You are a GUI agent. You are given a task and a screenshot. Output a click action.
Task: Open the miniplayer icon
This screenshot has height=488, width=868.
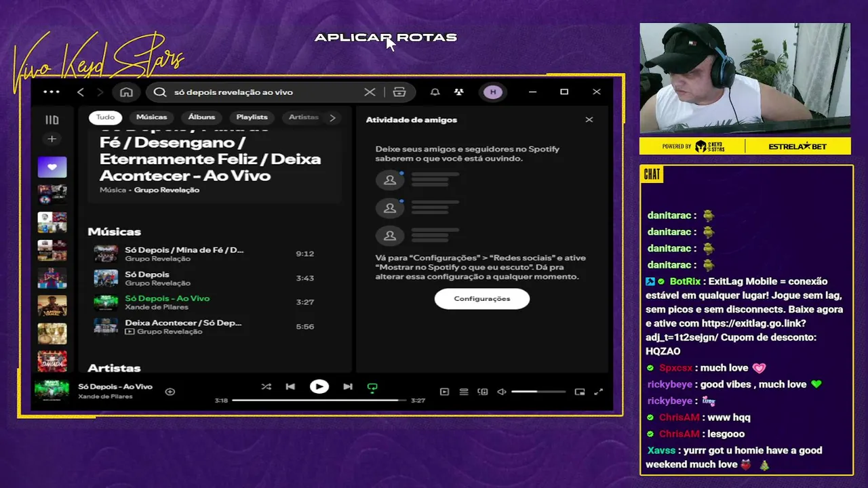(x=580, y=392)
